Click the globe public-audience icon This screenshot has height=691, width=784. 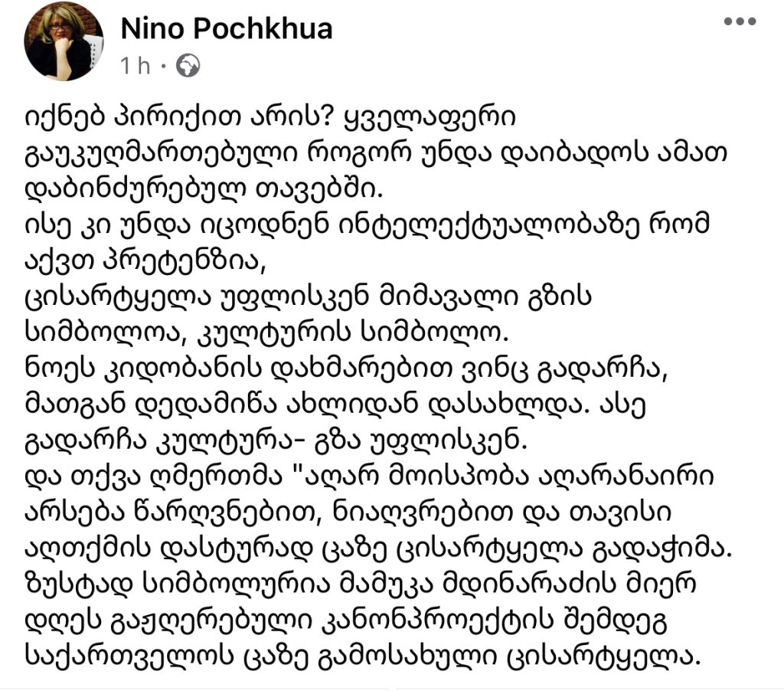click(188, 66)
